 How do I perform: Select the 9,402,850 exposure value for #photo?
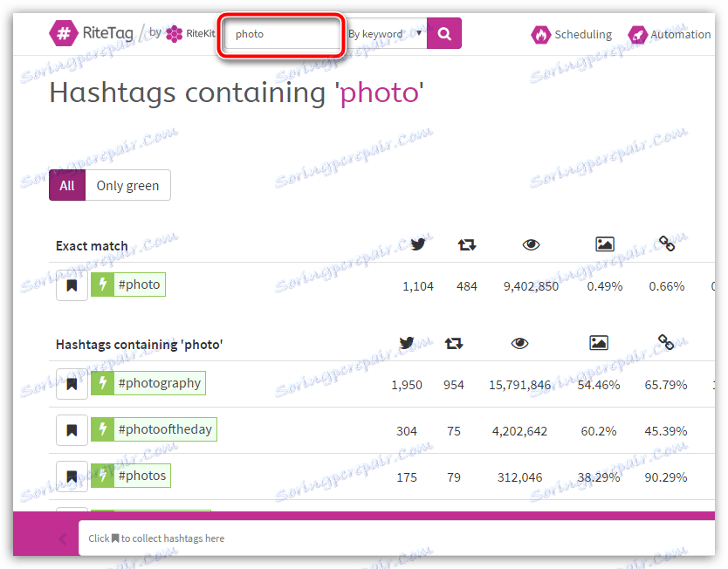click(x=531, y=286)
